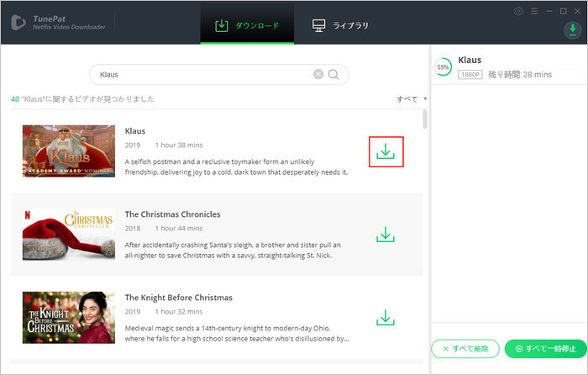This screenshot has height=375, width=588.
Task: Close the TunePat window
Action: pos(578,11)
